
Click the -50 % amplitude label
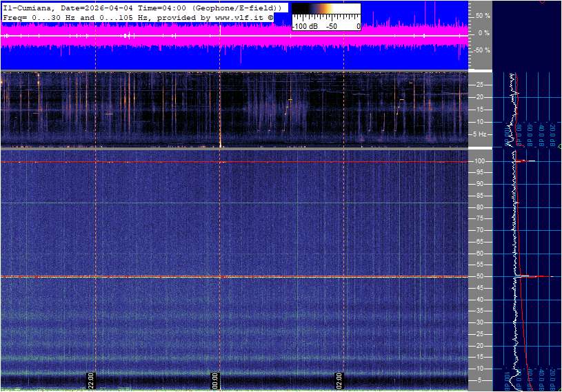point(482,50)
